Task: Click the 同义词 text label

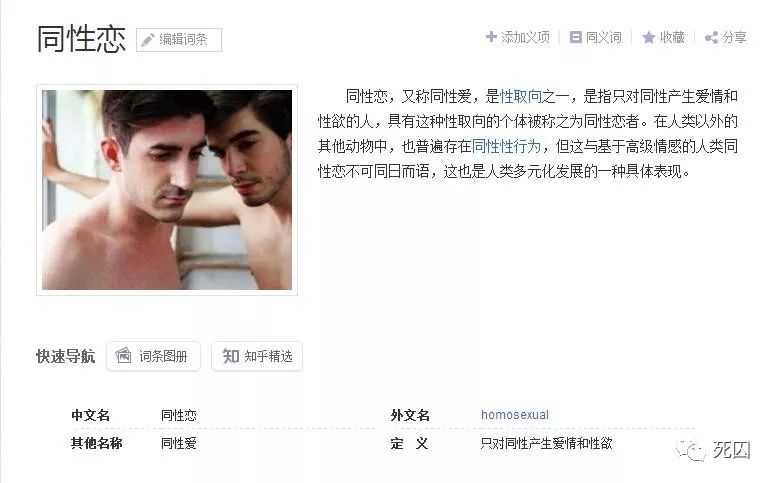Action: point(603,37)
